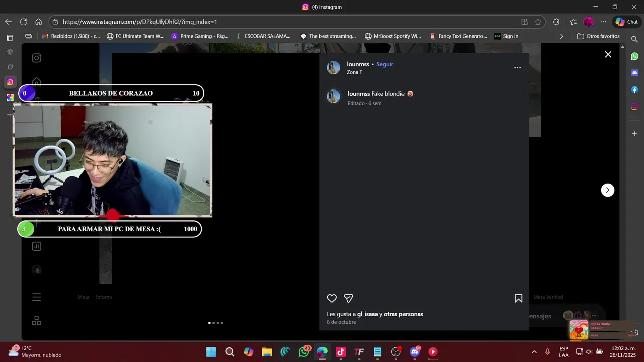Open the browser Settings and more menu
This screenshot has width=644, height=362.
(603, 22)
